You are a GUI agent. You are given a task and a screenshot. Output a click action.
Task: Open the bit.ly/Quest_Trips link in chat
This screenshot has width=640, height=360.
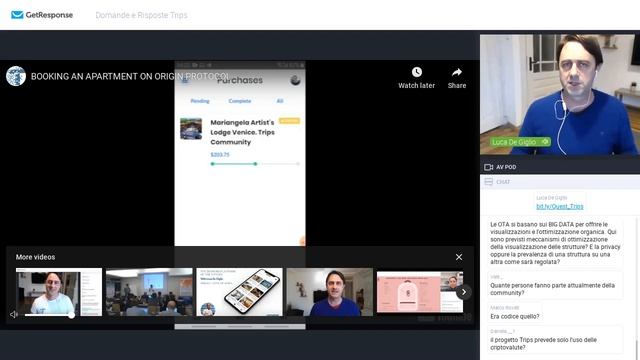[560, 207]
